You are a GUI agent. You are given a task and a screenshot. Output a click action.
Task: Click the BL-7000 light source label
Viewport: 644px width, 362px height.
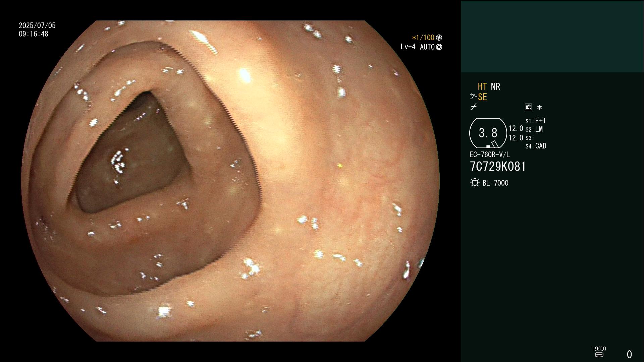pos(495,183)
